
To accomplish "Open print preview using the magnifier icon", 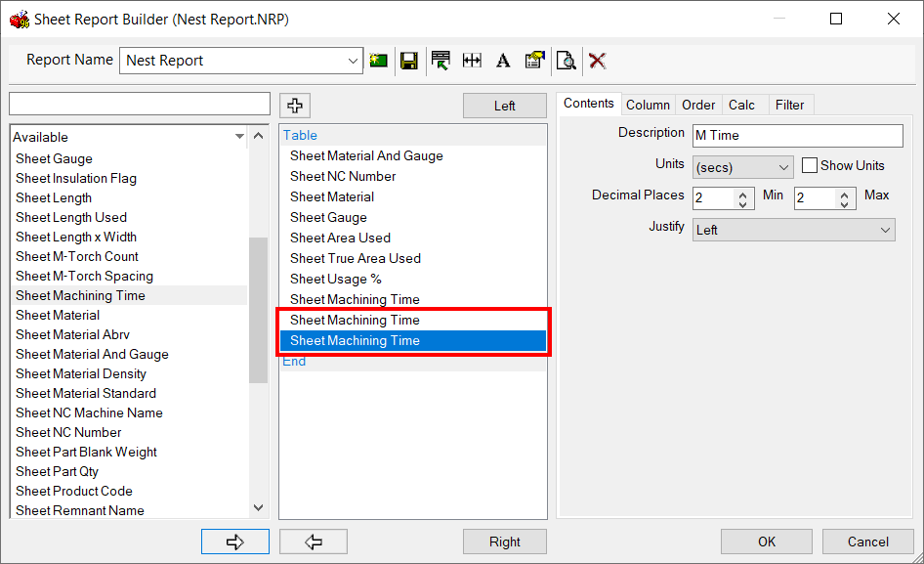I will coord(567,60).
